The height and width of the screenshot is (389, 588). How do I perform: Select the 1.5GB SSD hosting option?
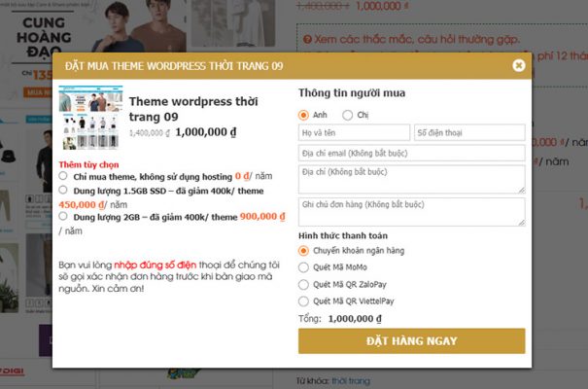(63, 191)
